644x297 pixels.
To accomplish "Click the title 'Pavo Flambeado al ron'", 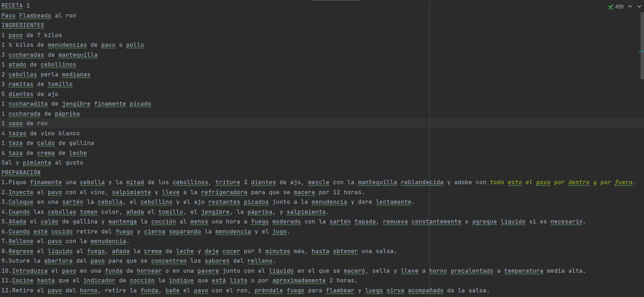I will [39, 16].
